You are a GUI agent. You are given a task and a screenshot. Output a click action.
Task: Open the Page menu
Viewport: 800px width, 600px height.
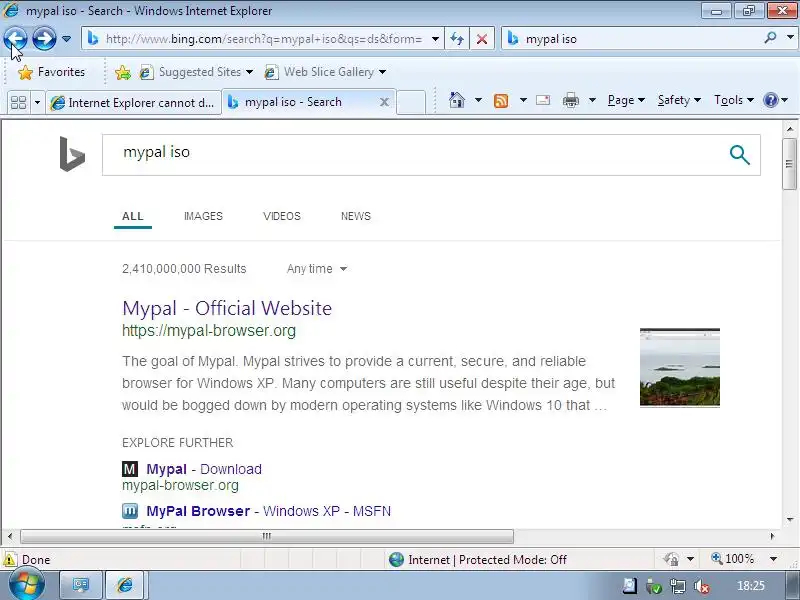[626, 100]
